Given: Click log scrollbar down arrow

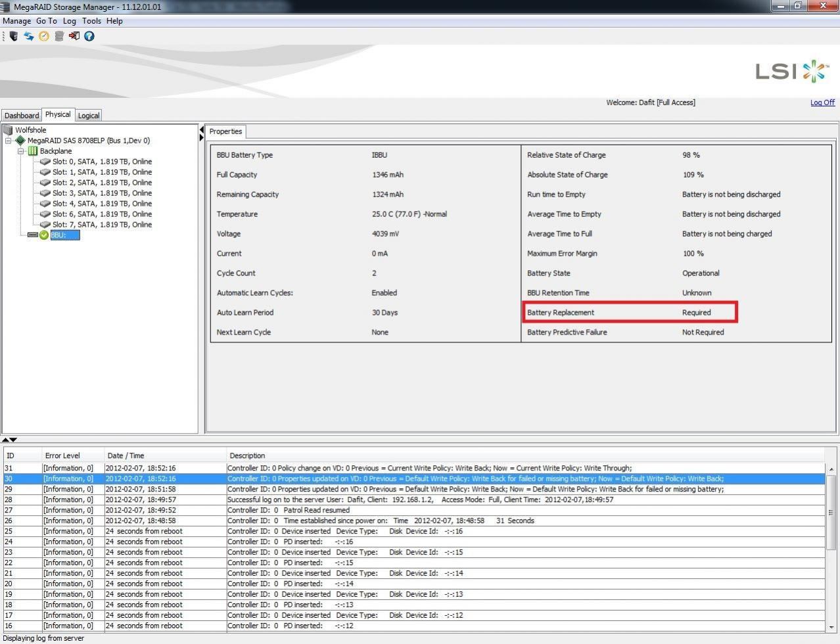Looking at the screenshot, I should tap(831, 627).
